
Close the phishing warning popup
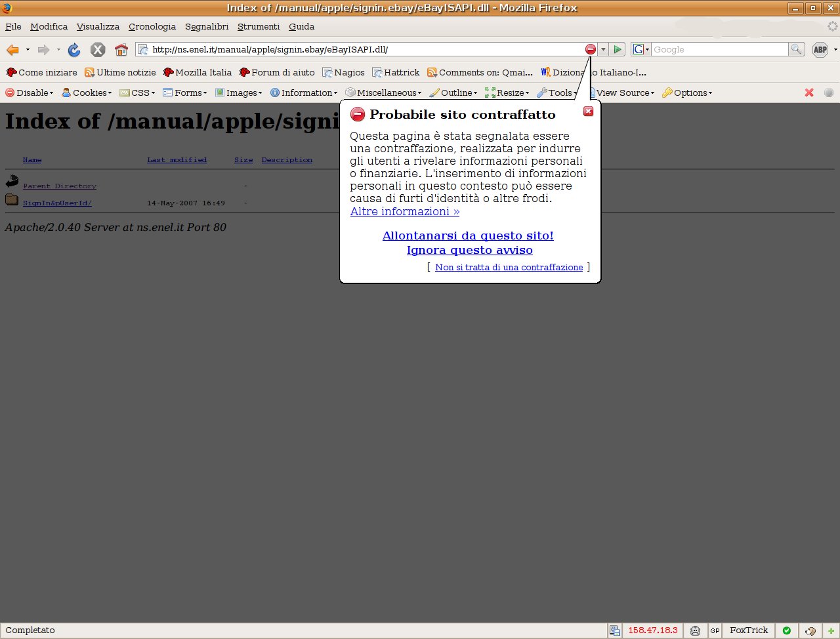click(589, 112)
